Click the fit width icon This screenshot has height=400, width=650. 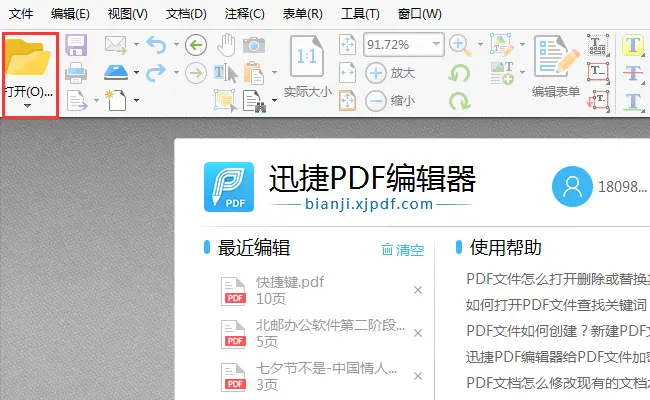click(347, 73)
